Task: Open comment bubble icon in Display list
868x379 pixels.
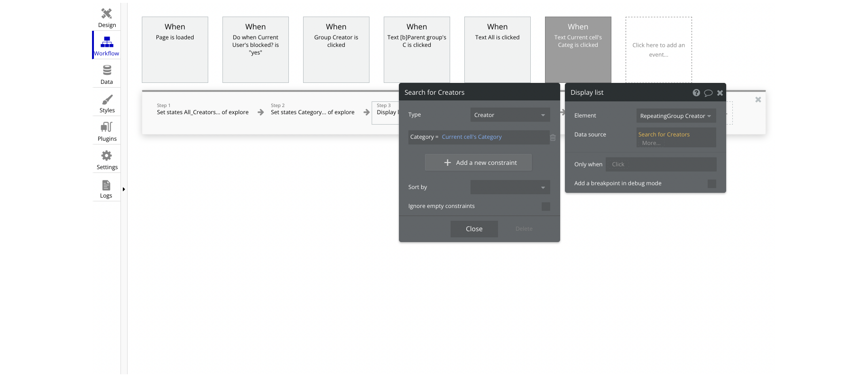Action: 708,93
